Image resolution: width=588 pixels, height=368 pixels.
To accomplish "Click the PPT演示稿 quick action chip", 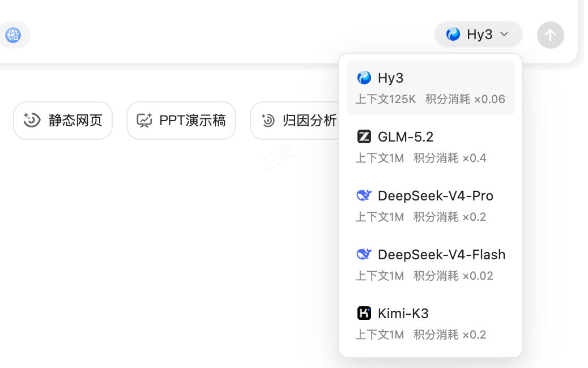I will (181, 121).
